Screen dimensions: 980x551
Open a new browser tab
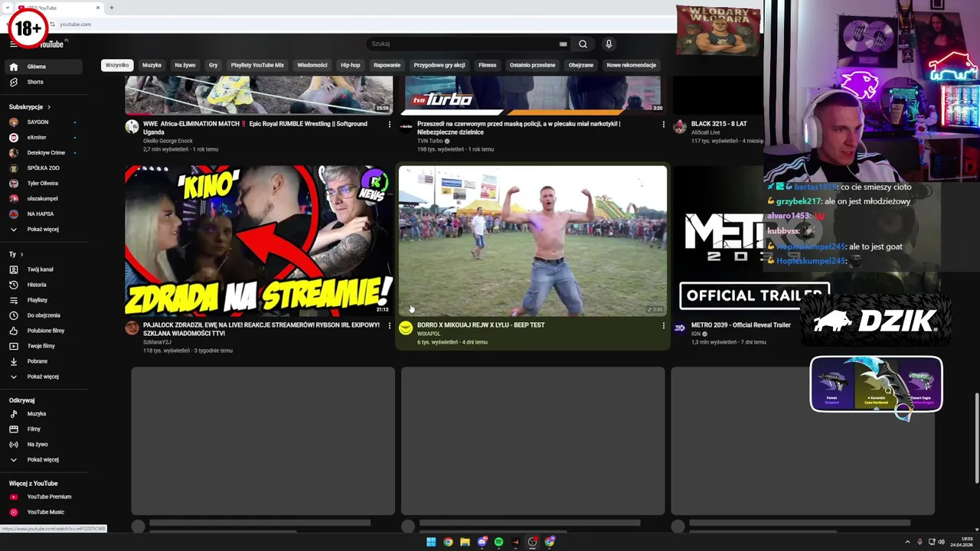(x=112, y=8)
